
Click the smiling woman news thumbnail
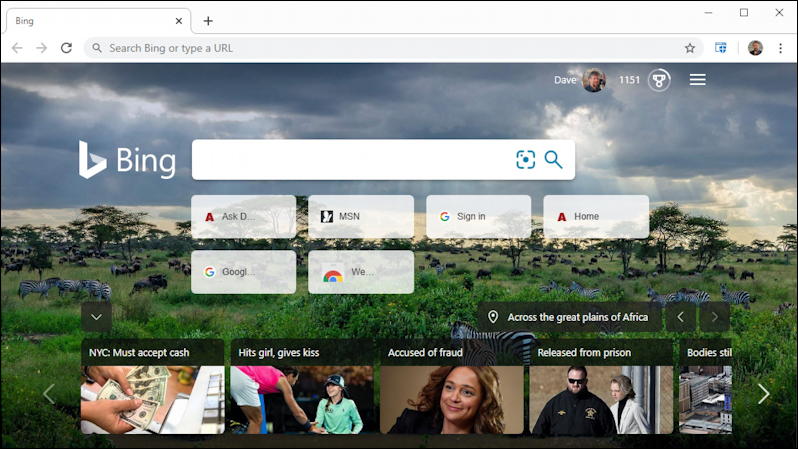(452, 400)
